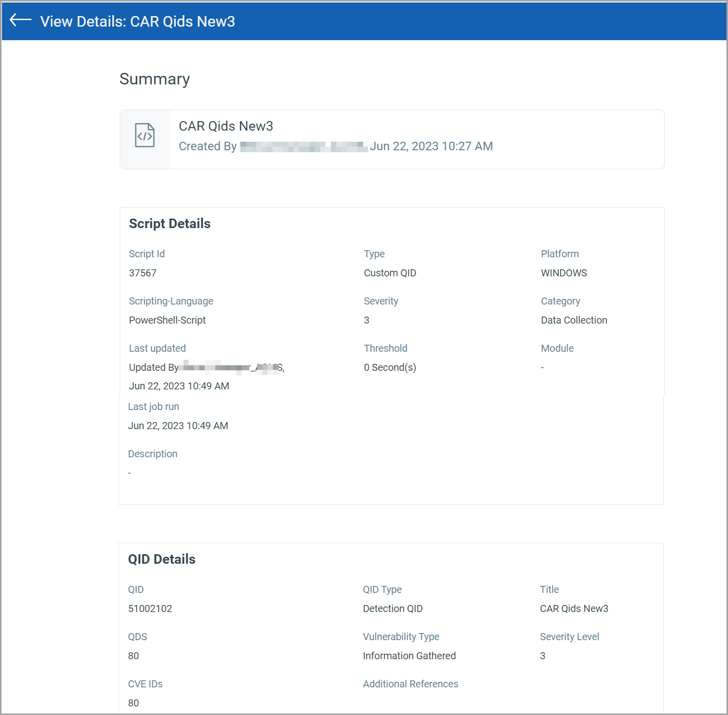This screenshot has height=715, width=728.
Task: Click the Data Collection category value
Action: (574, 320)
